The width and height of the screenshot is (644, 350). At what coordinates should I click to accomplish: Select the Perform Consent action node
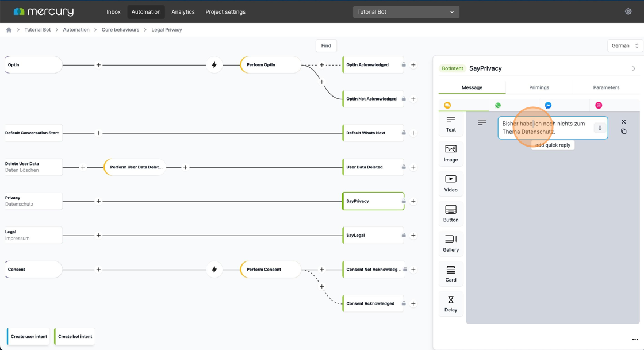tap(270, 270)
